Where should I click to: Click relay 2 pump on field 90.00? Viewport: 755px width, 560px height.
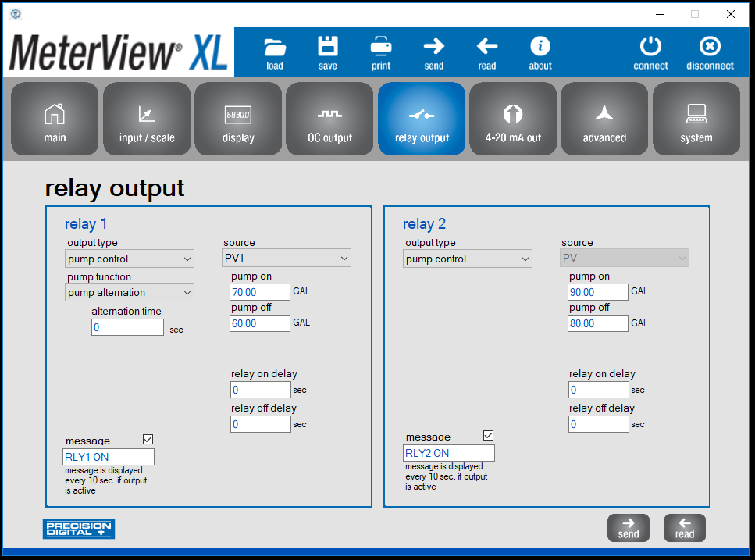(598, 292)
